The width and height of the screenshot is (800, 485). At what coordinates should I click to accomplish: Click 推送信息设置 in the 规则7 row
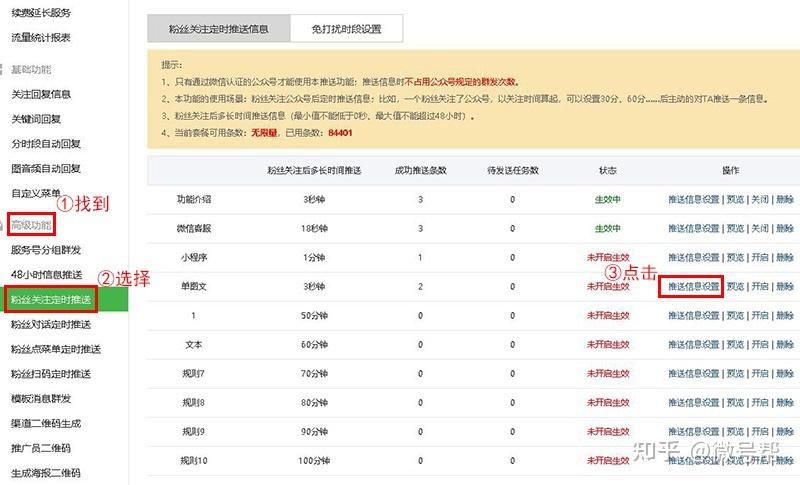coord(694,374)
